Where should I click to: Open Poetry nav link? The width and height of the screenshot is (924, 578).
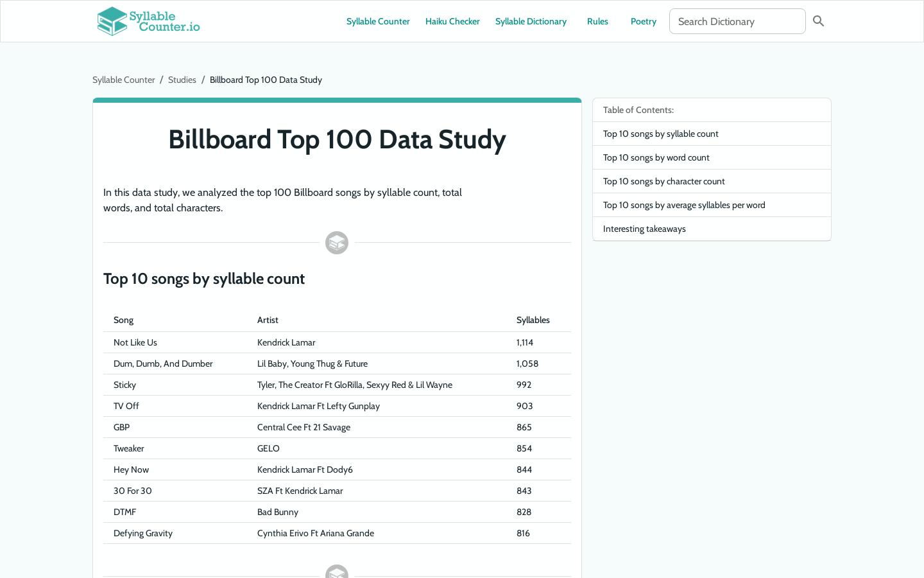point(644,21)
